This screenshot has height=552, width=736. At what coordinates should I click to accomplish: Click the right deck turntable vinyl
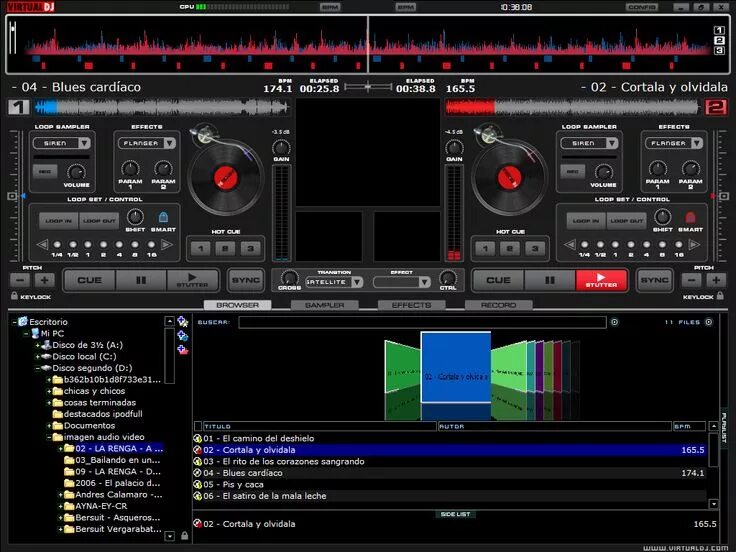[x=509, y=178]
